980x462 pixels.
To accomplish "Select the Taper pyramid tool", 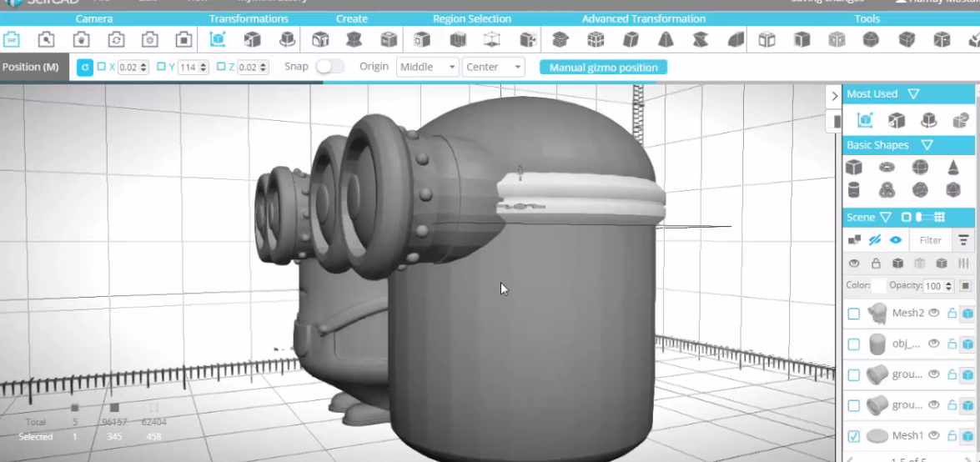I will coord(666,40).
